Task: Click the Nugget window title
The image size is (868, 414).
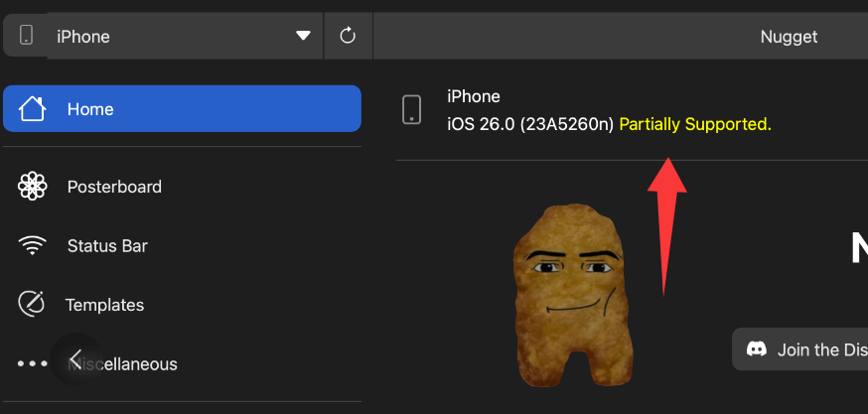Action: (789, 37)
